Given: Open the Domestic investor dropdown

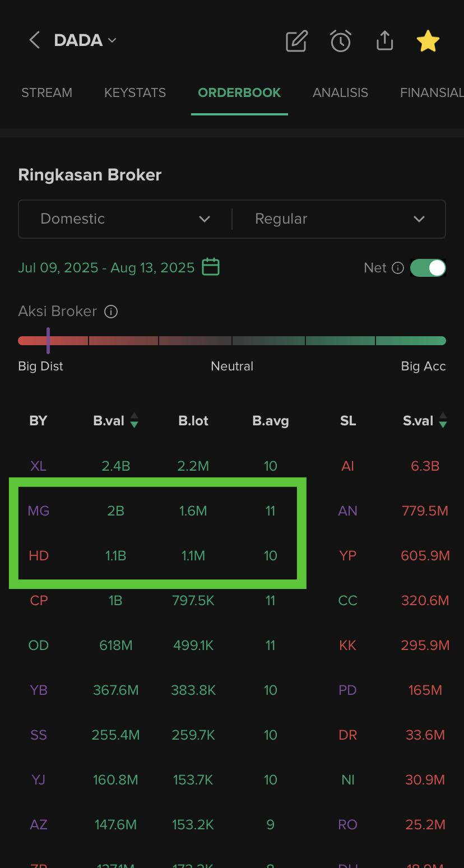Looking at the screenshot, I should pos(125,219).
